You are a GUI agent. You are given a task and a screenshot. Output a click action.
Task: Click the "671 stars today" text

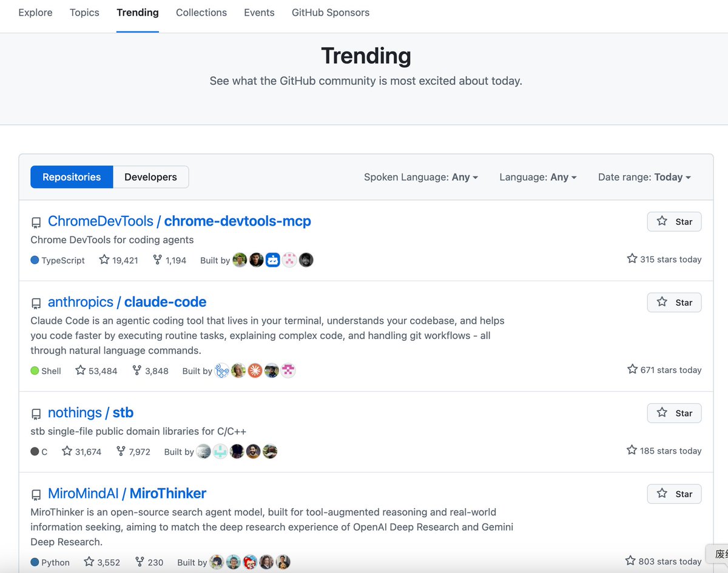664,370
